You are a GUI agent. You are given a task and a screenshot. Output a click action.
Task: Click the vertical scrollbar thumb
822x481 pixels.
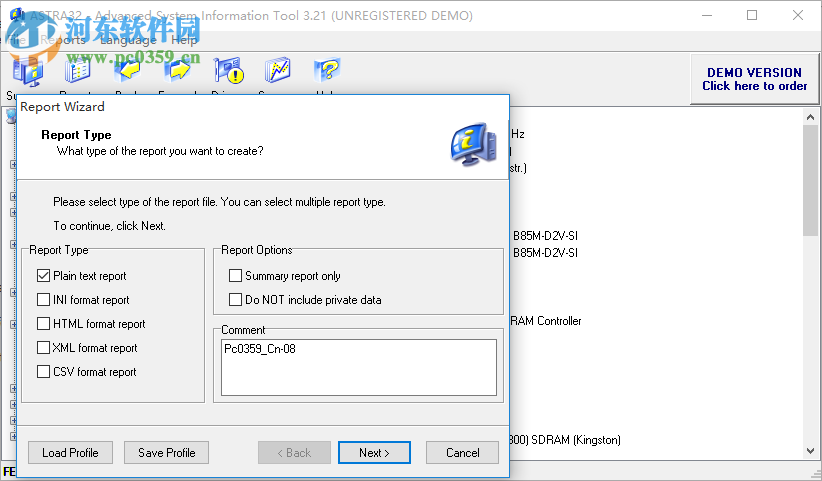(x=810, y=180)
